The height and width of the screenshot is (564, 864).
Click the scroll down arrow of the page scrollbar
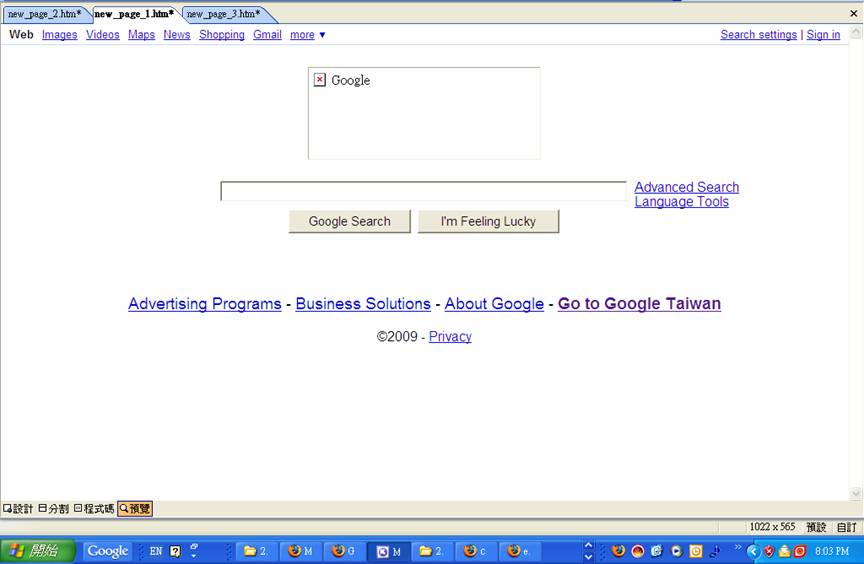pyautogui.click(x=856, y=493)
